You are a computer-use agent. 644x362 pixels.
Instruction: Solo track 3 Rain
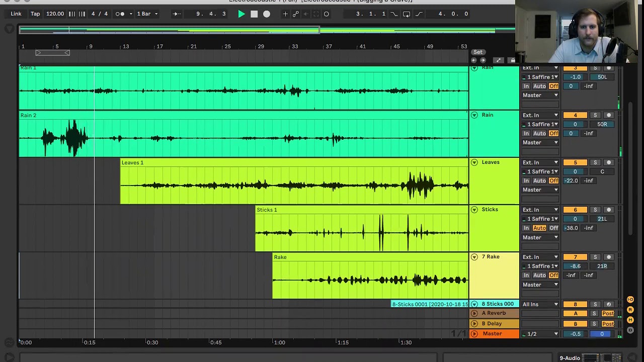point(595,68)
